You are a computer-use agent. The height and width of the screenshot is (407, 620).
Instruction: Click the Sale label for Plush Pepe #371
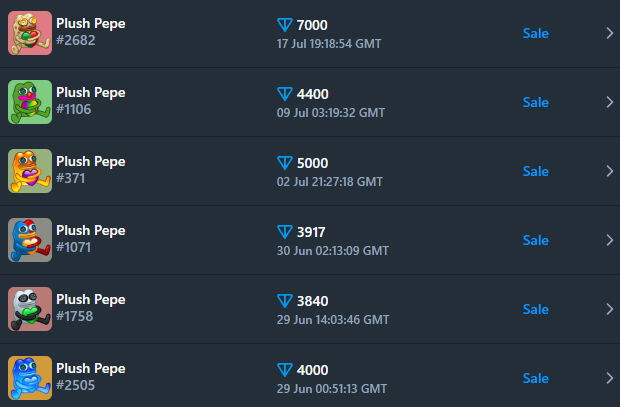(x=535, y=171)
